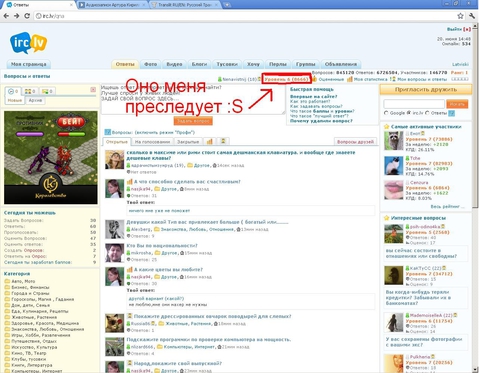This screenshot has height=373, width=479.
Task: Click the question text area
Action: point(193,99)
